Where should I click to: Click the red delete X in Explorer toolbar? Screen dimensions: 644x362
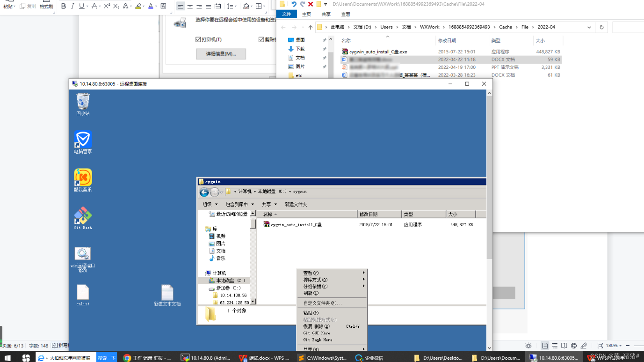311,4
